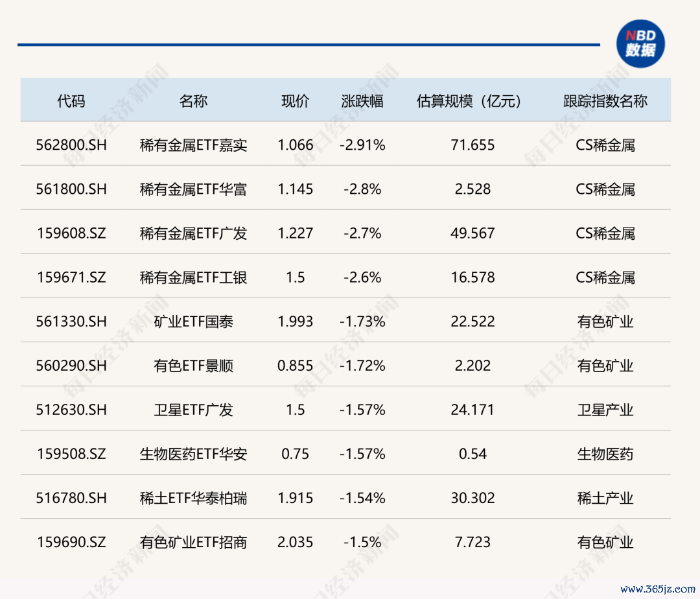Click the name 有色ETF景顺
This screenshot has width=700, height=599.
[x=193, y=366]
